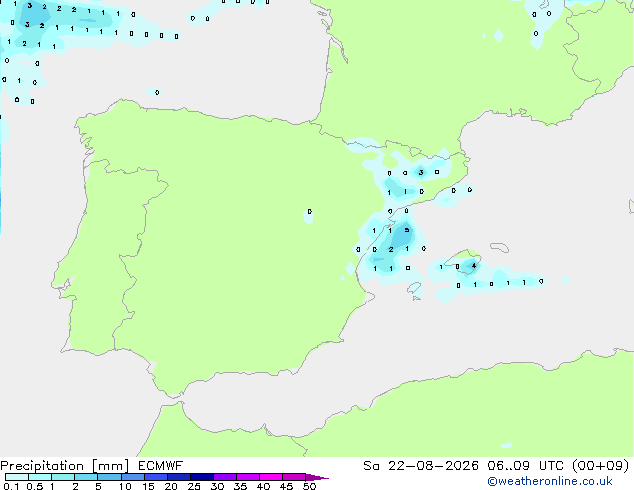Select the 0.5–1 mm legend color
The image size is (634, 490).
tap(40, 477)
